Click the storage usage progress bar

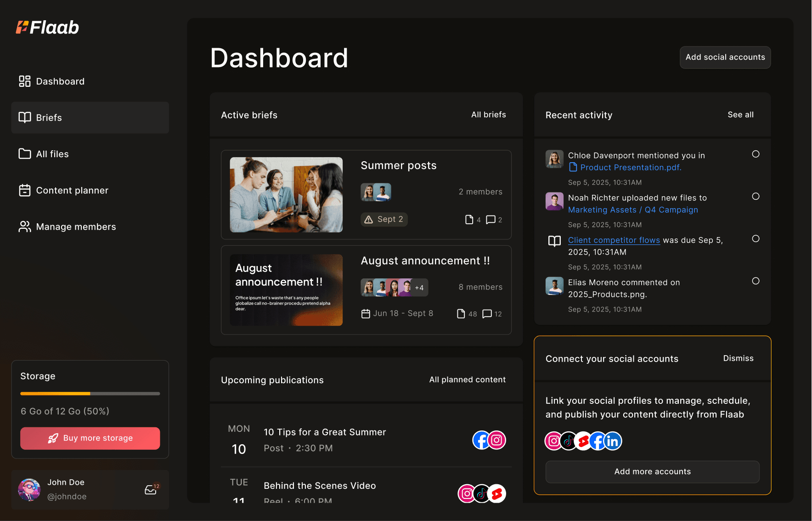tap(90, 394)
